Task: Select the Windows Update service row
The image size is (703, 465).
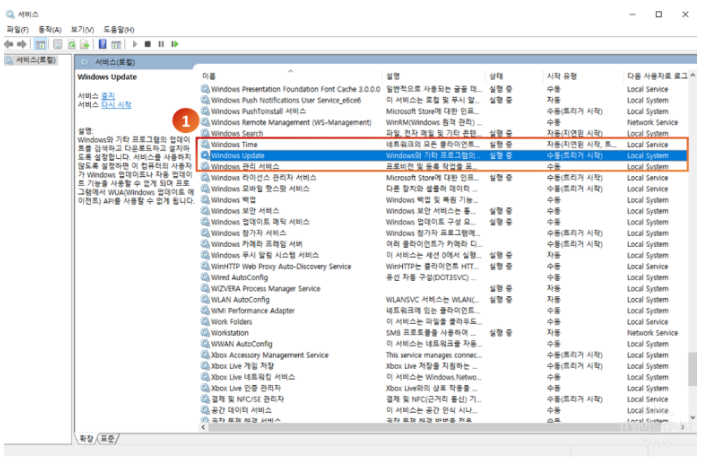Action: click(443, 155)
